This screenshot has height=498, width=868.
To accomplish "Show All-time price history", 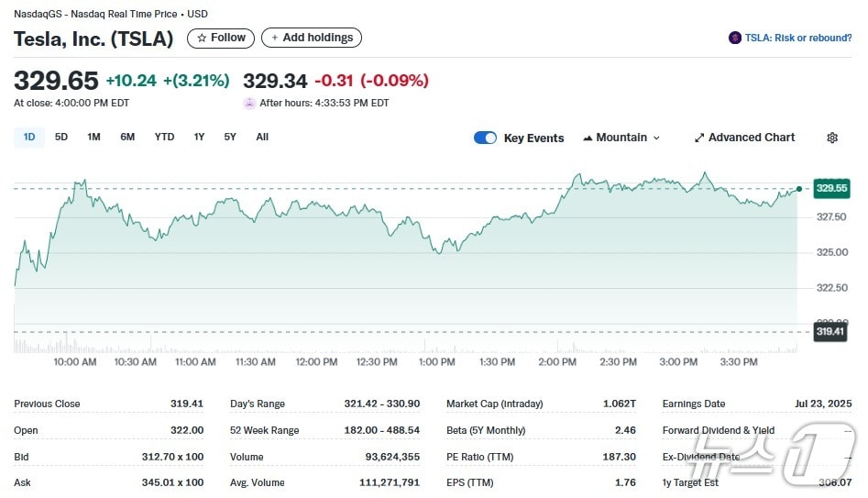I will (x=262, y=138).
